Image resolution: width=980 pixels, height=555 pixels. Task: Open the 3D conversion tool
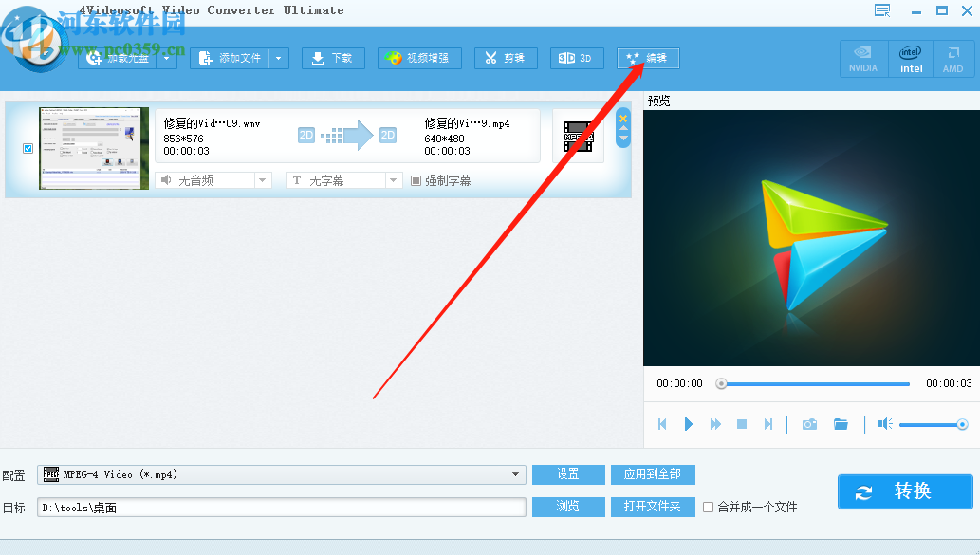[x=577, y=58]
